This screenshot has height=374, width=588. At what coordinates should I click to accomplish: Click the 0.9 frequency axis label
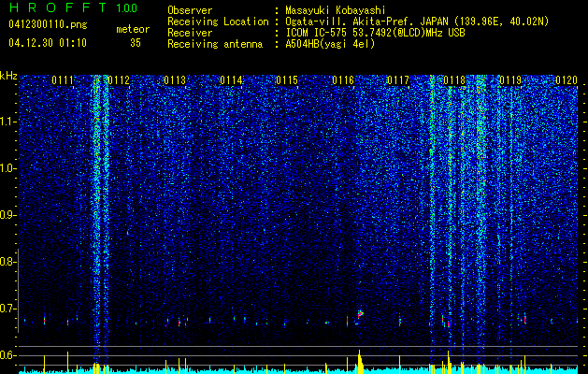click(x=7, y=215)
